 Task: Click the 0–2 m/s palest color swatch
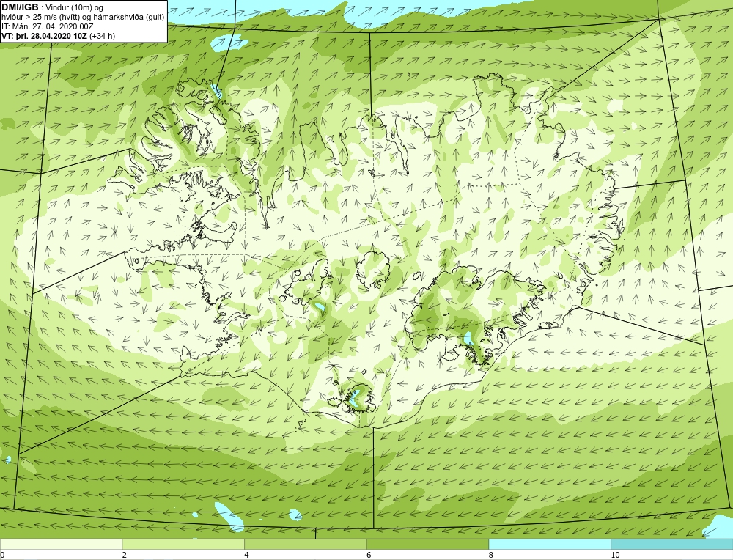(62, 544)
